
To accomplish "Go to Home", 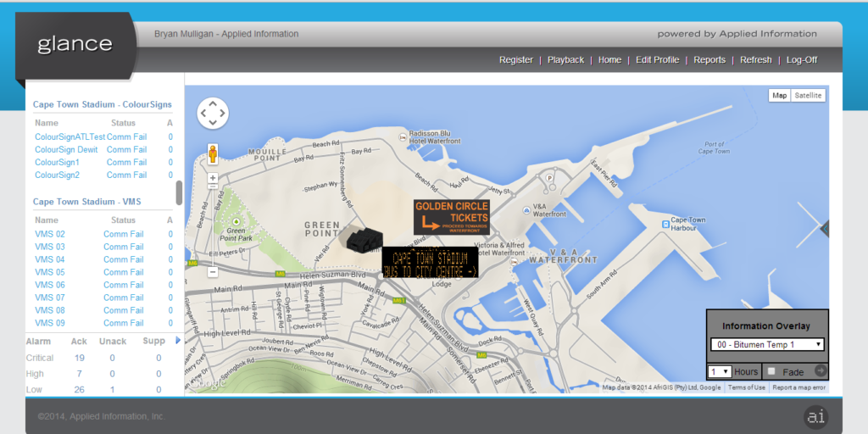I will pos(609,60).
